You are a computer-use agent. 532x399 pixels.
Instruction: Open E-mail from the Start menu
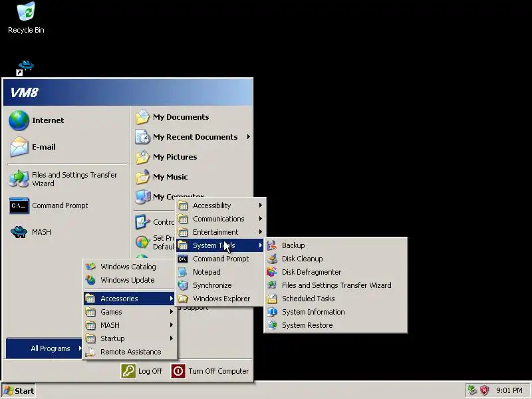(67, 147)
